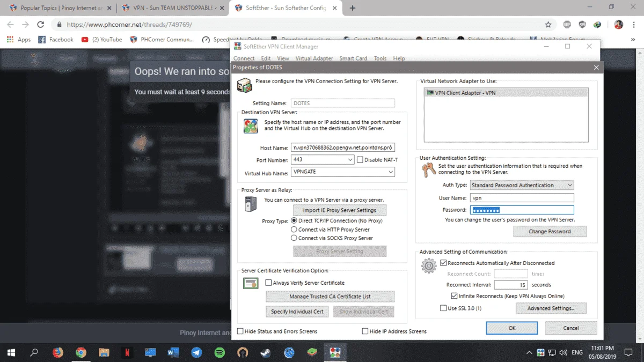The width and height of the screenshot is (644, 362).
Task: Open SoftEther VPN Client taskbar icon
Action: coord(335,352)
